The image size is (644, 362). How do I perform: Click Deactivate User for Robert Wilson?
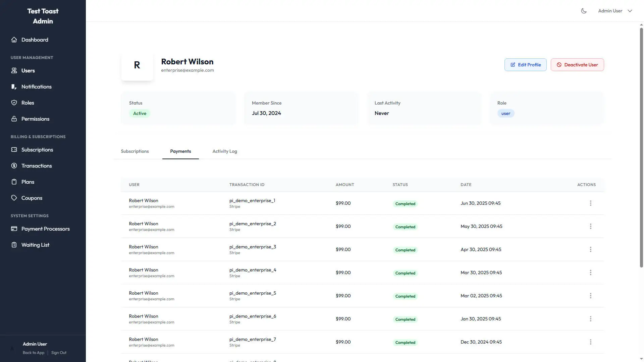click(x=577, y=65)
